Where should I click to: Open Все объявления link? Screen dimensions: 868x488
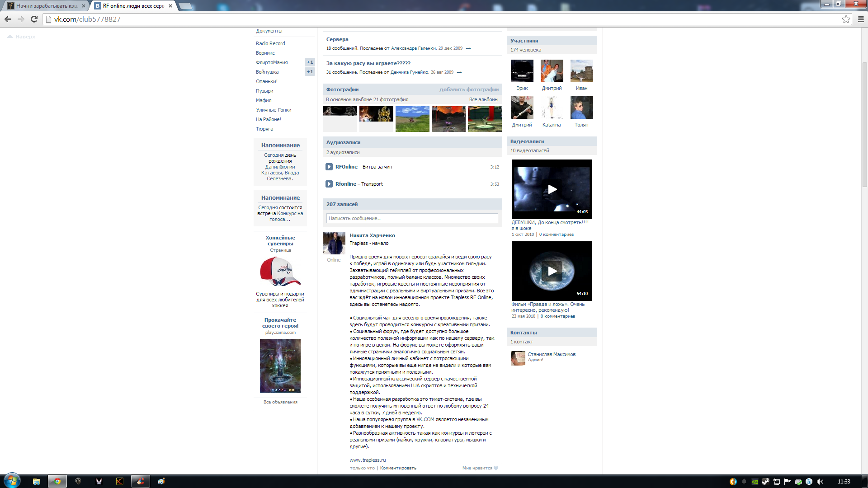(280, 402)
